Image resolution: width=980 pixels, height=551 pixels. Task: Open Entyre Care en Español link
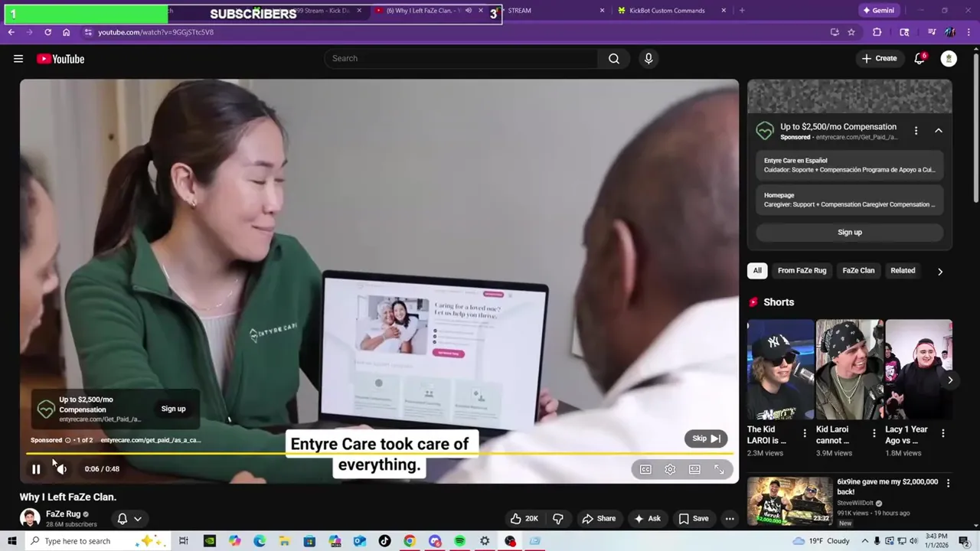850,165
